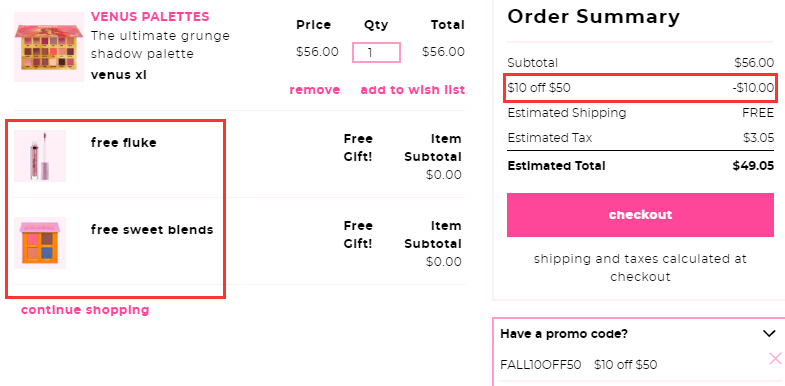Click the FALL10OFF50 applied code text
Screen dimensions: 785x386
(x=541, y=364)
